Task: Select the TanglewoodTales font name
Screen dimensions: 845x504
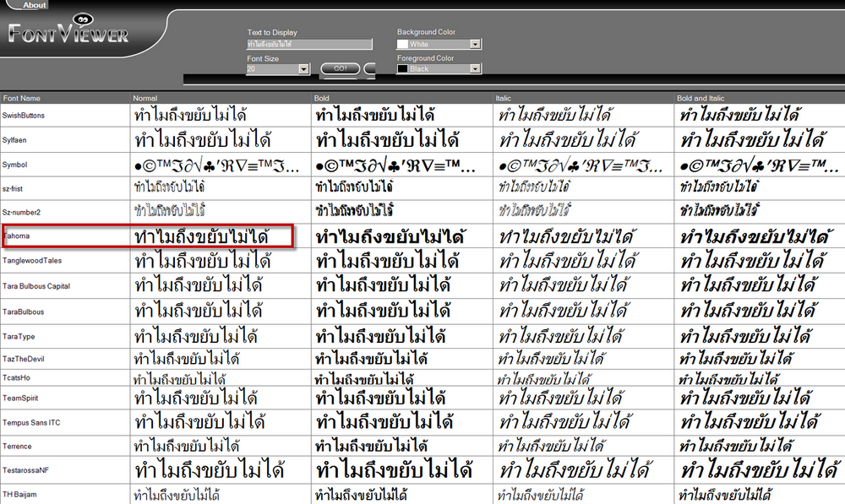Action: (x=32, y=261)
